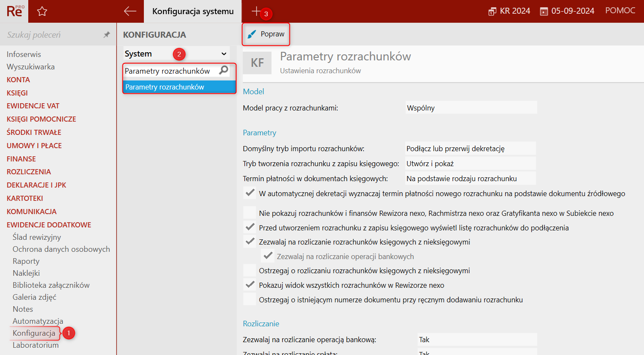Open the POMOC help menu
Viewport: 644px width, 355px height.
620,11
